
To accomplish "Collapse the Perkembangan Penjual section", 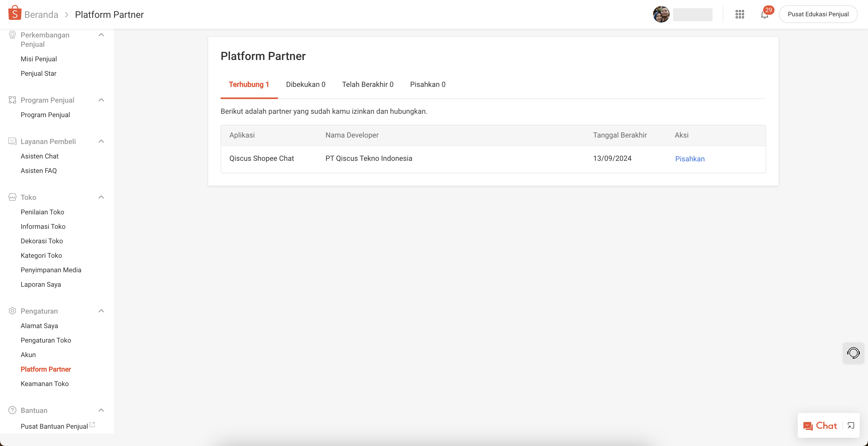I will [x=101, y=35].
